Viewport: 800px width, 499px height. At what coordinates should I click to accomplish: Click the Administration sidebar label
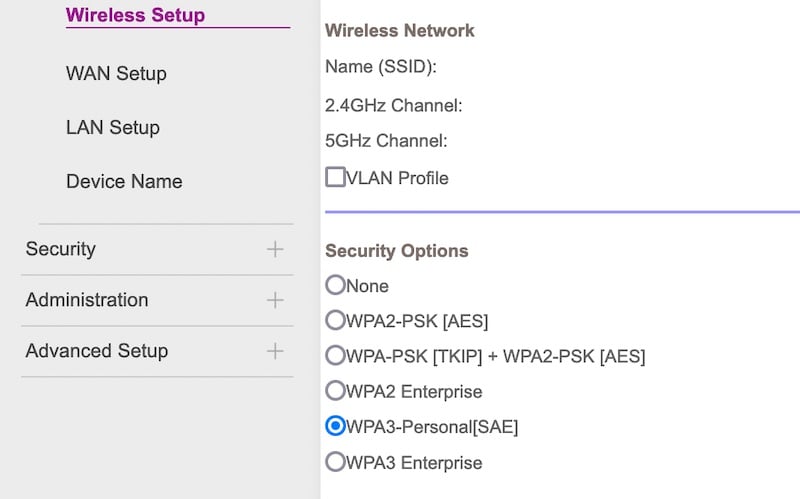87,300
